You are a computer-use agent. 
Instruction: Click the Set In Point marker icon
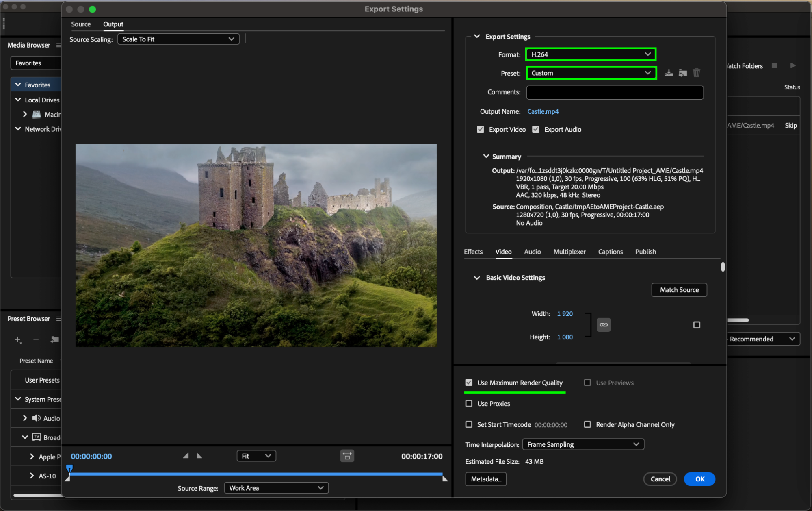(186, 456)
